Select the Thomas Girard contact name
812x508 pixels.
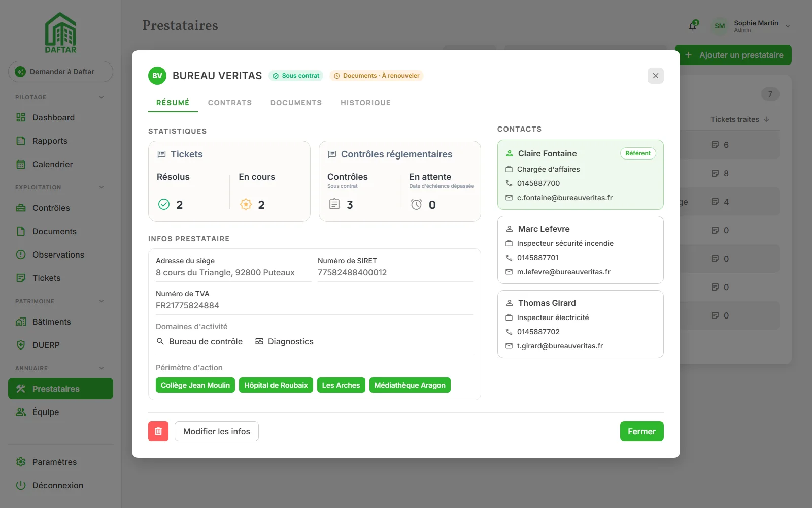pyautogui.click(x=547, y=303)
